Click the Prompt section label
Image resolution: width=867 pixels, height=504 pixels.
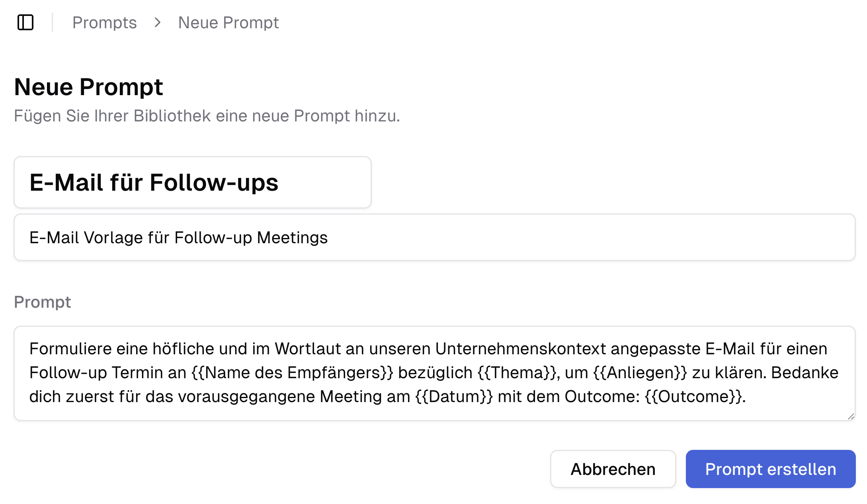(x=43, y=303)
